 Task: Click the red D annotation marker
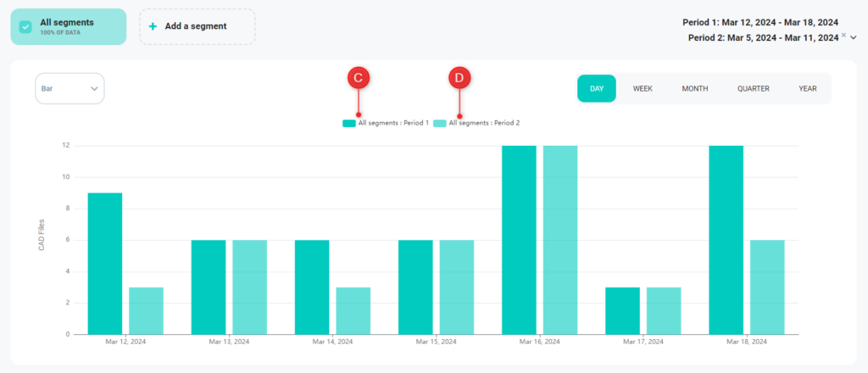point(459,78)
